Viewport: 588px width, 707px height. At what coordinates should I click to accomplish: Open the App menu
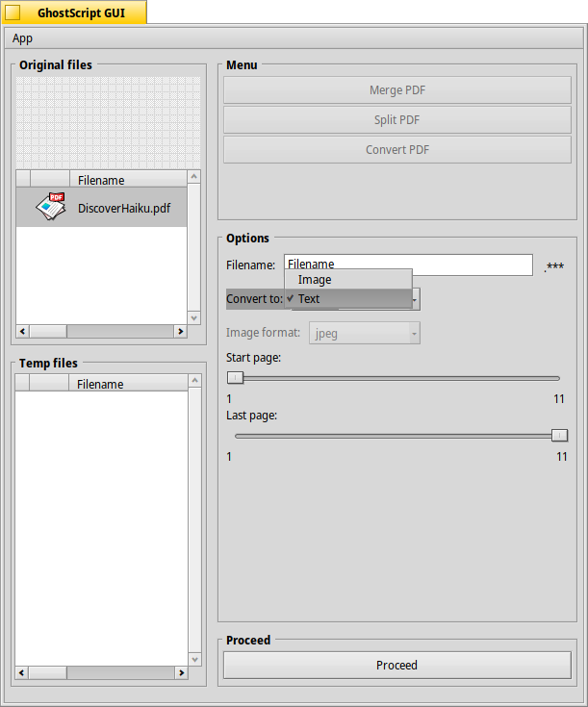coord(22,38)
